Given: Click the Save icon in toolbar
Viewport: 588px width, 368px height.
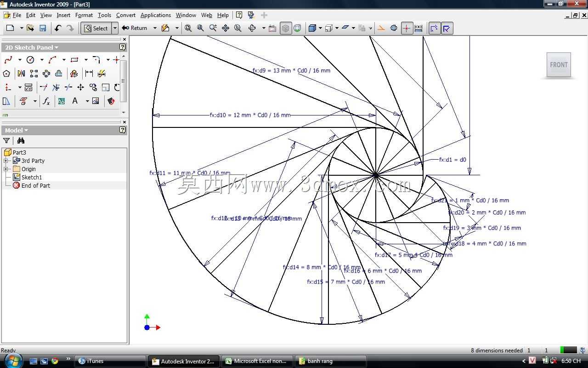Looking at the screenshot, I should (x=43, y=28).
